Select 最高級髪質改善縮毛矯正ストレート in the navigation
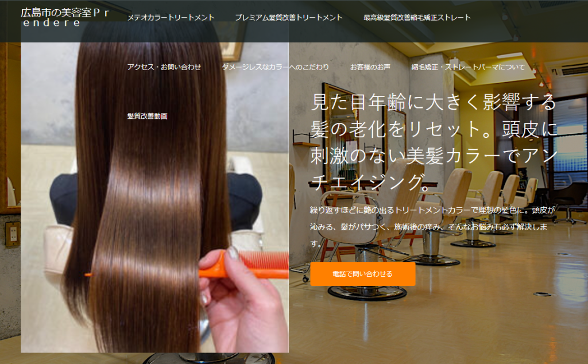This screenshot has height=364, width=588. pyautogui.click(x=417, y=17)
